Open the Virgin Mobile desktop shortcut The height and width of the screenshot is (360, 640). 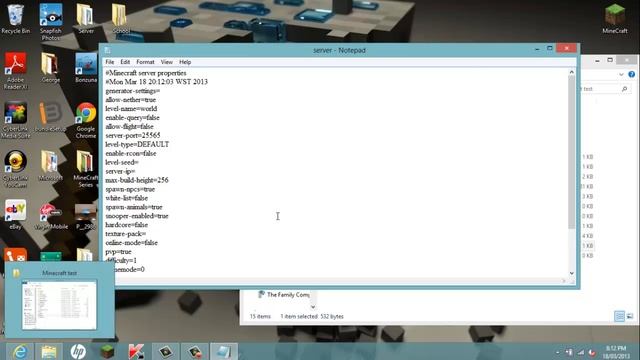[x=51, y=216]
